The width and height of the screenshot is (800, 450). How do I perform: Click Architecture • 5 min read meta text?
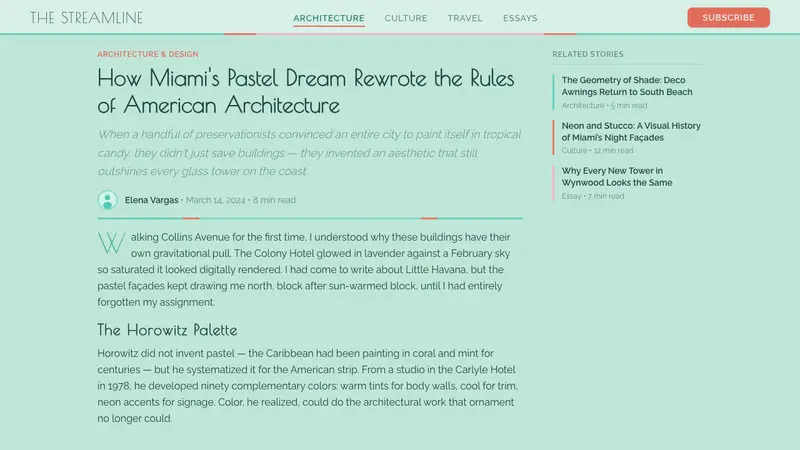pyautogui.click(x=604, y=106)
